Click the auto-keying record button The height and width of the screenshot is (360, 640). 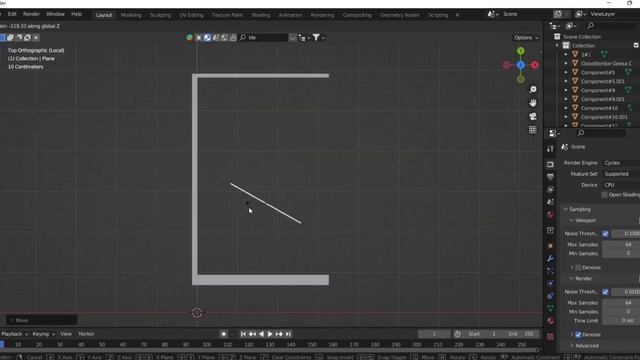tap(224, 334)
